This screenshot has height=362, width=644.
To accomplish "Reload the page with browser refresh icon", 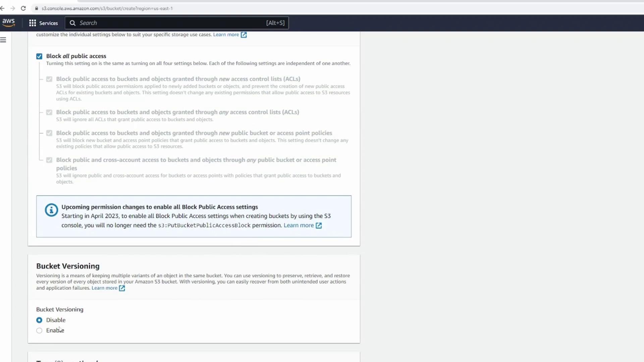I will tap(23, 8).
